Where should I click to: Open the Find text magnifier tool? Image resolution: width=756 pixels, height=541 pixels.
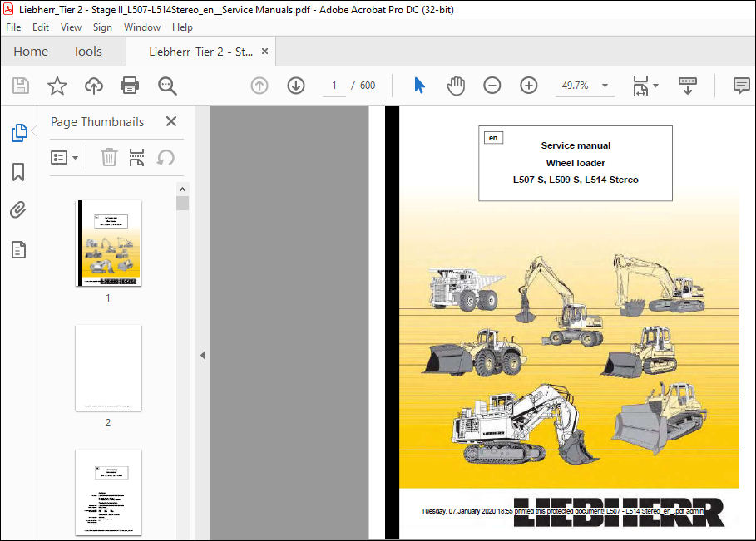[x=167, y=86]
